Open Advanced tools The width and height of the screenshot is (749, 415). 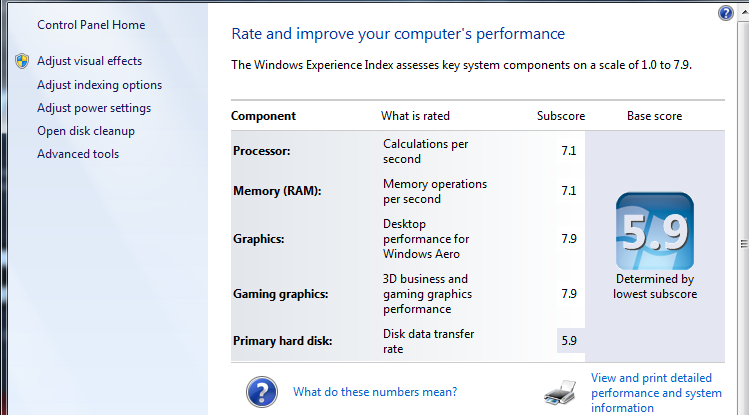pyautogui.click(x=78, y=154)
